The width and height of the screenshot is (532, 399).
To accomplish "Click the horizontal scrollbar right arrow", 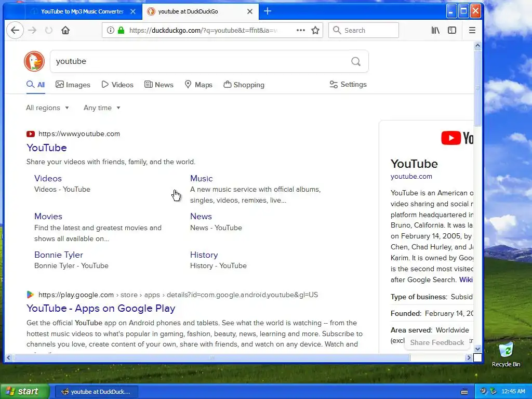I will tap(469, 357).
